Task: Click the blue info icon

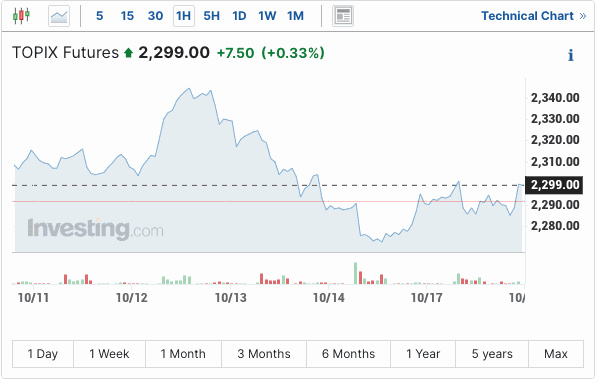Action: click(570, 55)
